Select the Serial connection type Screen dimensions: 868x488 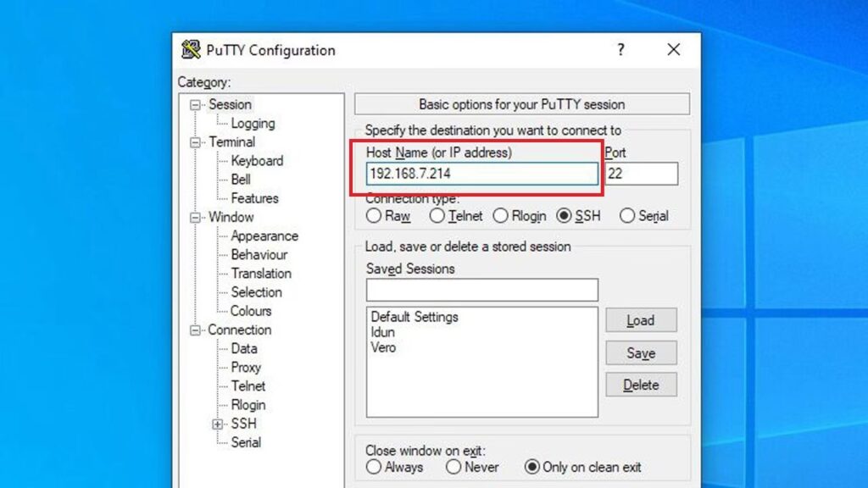[627, 216]
